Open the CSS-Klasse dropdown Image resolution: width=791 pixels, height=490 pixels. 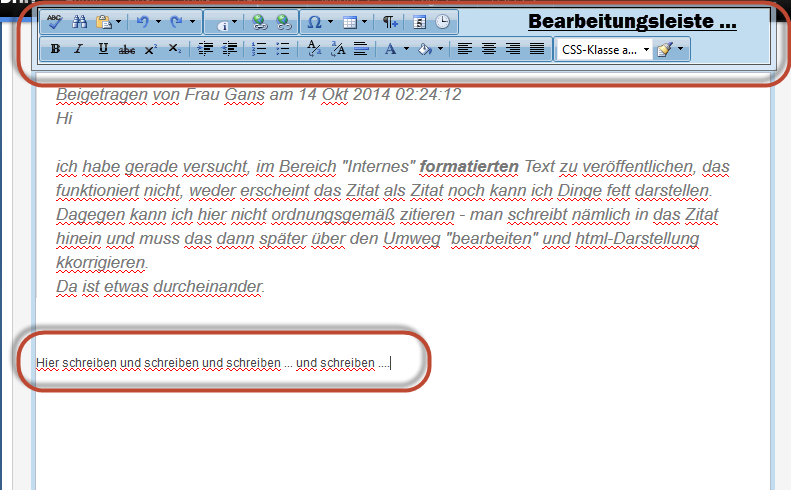[x=604, y=48]
